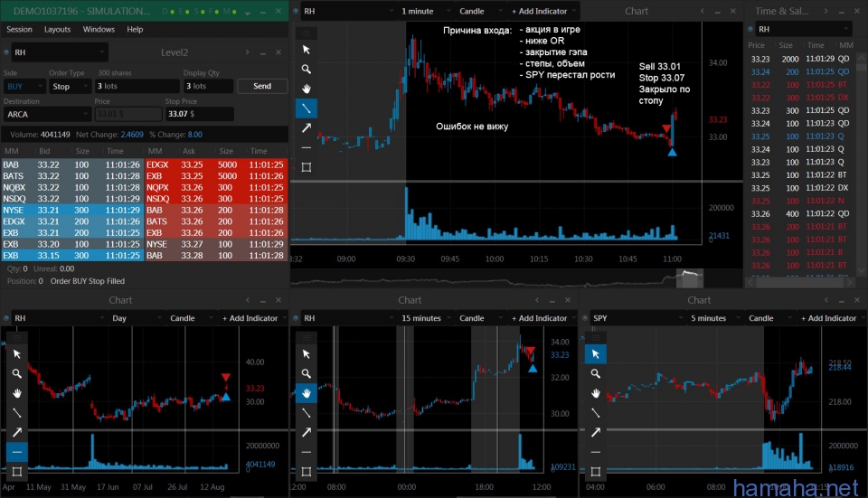Screen dimensions: 868x498
Task: Open the Order Type dropdown showing Stop
Action: [x=70, y=87]
